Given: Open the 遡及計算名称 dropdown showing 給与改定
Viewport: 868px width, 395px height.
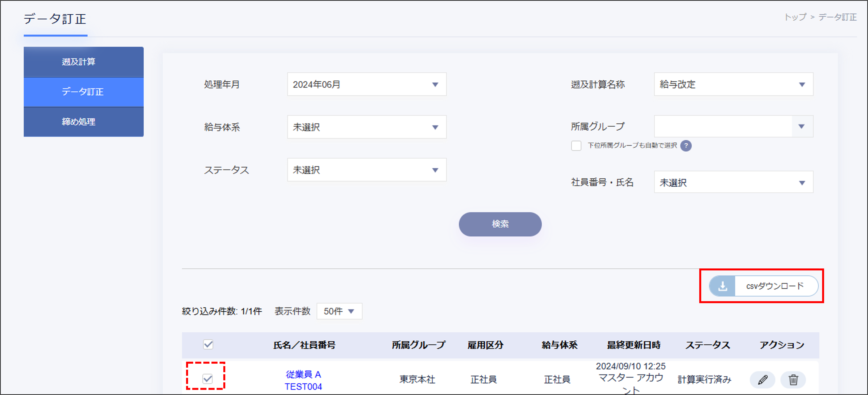Looking at the screenshot, I should coord(733,84).
